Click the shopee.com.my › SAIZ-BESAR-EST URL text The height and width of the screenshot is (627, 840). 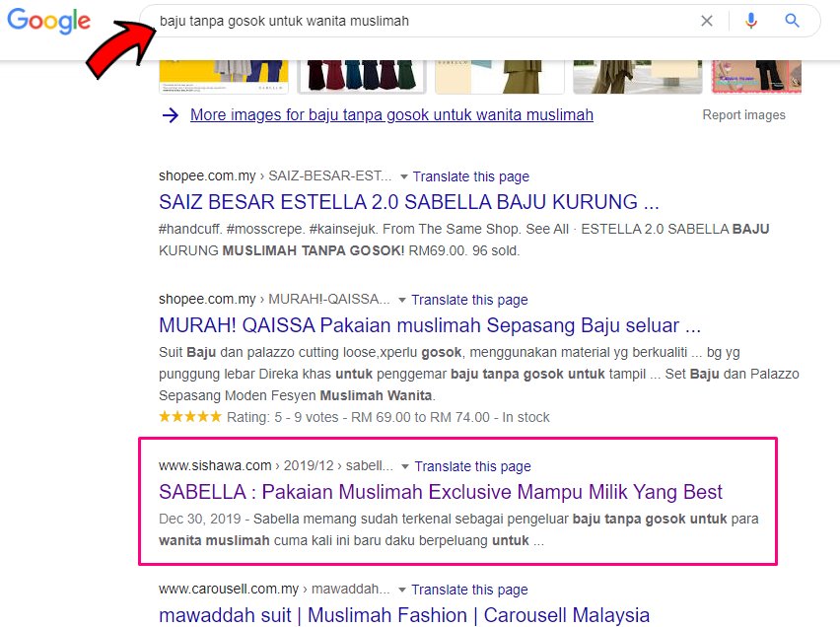pos(275,175)
